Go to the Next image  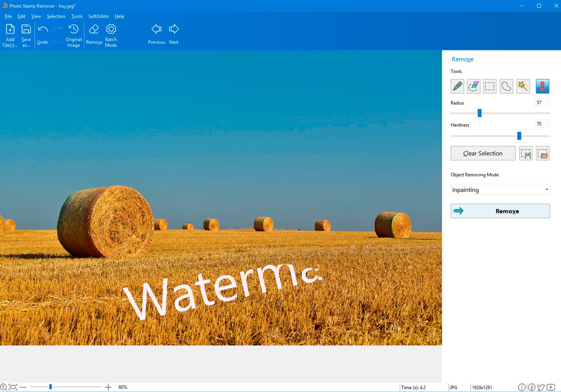[174, 34]
